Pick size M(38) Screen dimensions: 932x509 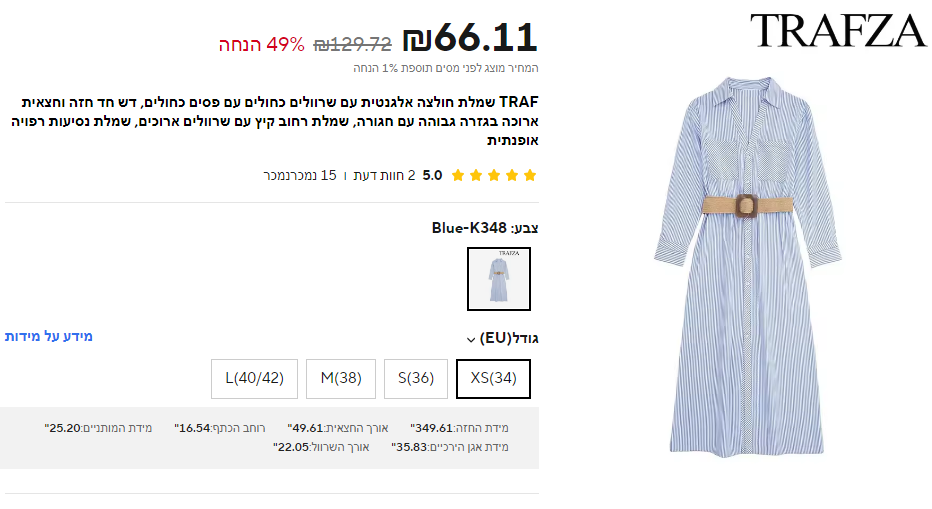[x=340, y=379]
